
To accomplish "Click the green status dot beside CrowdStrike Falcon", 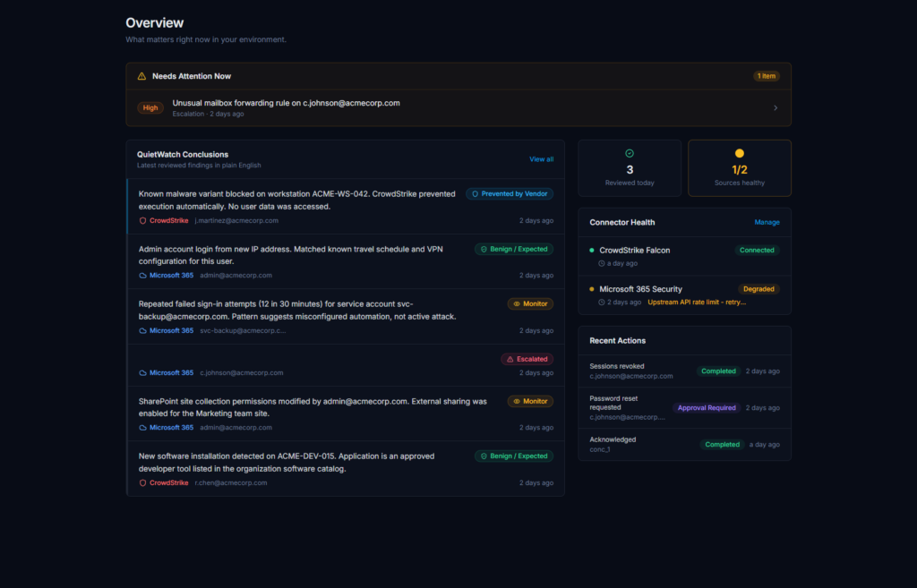I will (x=592, y=251).
